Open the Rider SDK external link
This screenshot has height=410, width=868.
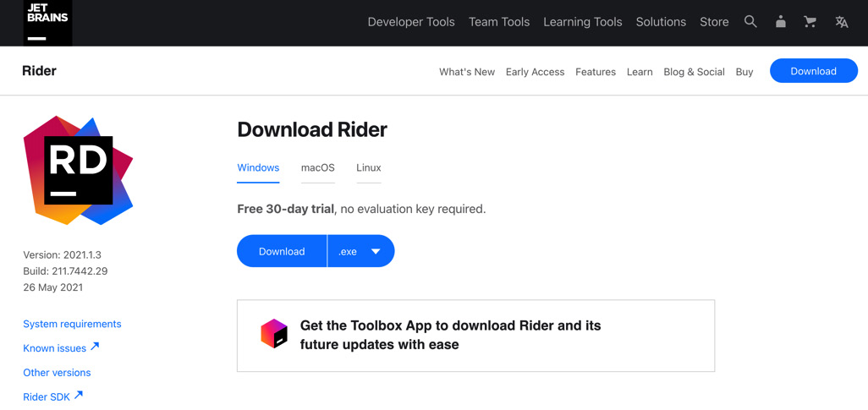pyautogui.click(x=53, y=396)
